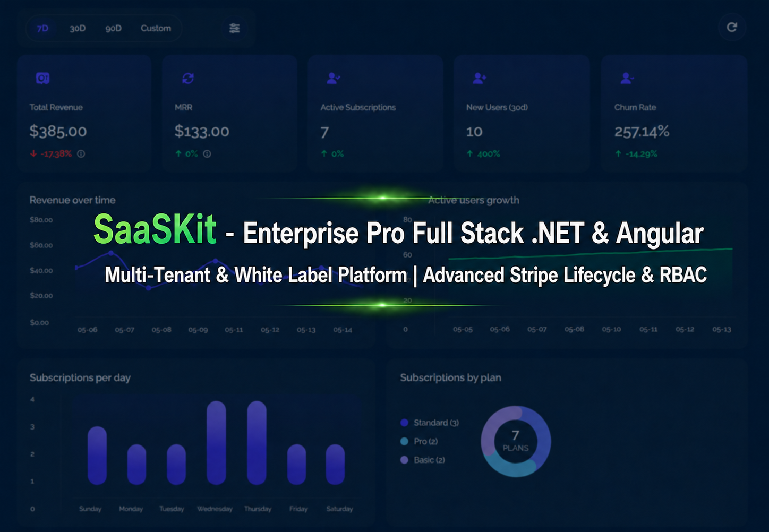
Task: Click the Saturday subscriptions bar
Action: point(335,465)
